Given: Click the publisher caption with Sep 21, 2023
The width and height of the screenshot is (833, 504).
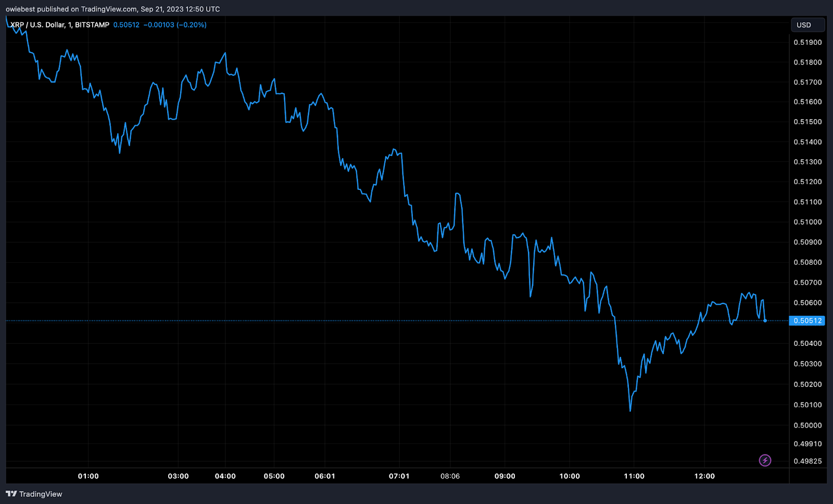Looking at the screenshot, I should 113,9.
